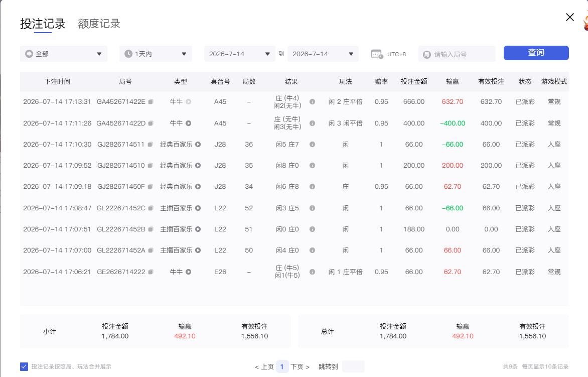Image resolution: width=588 pixels, height=377 pixels.
Task: Click the 共9条 record count text
Action: (x=510, y=366)
